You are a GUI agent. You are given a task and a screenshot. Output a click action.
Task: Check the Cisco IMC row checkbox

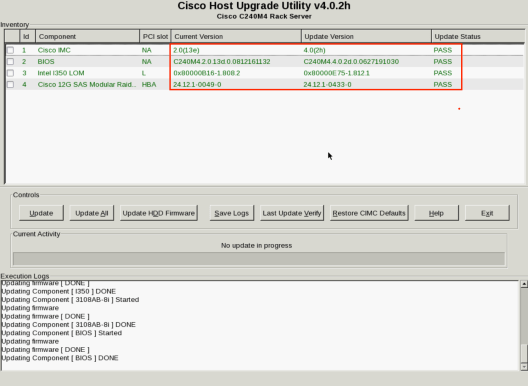[x=10, y=50]
